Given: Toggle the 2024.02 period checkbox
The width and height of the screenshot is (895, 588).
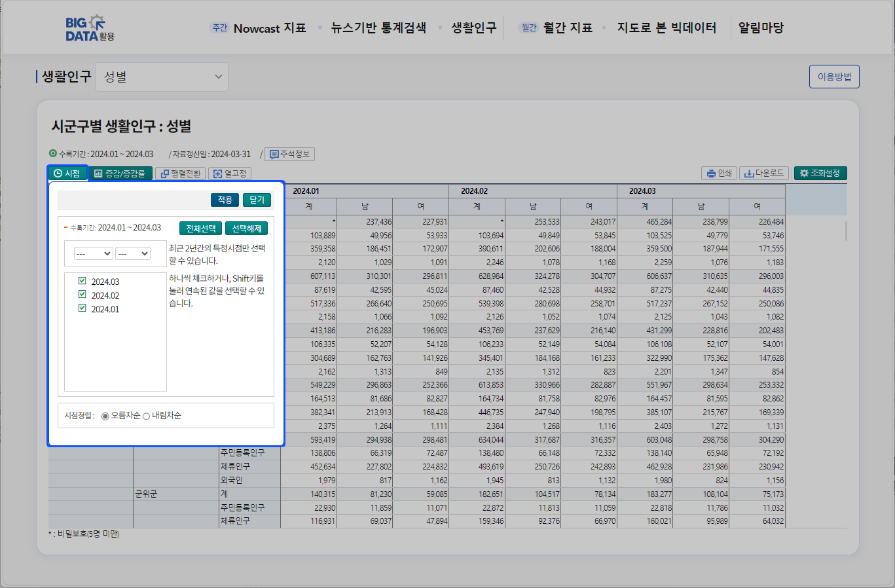Looking at the screenshot, I should point(82,295).
